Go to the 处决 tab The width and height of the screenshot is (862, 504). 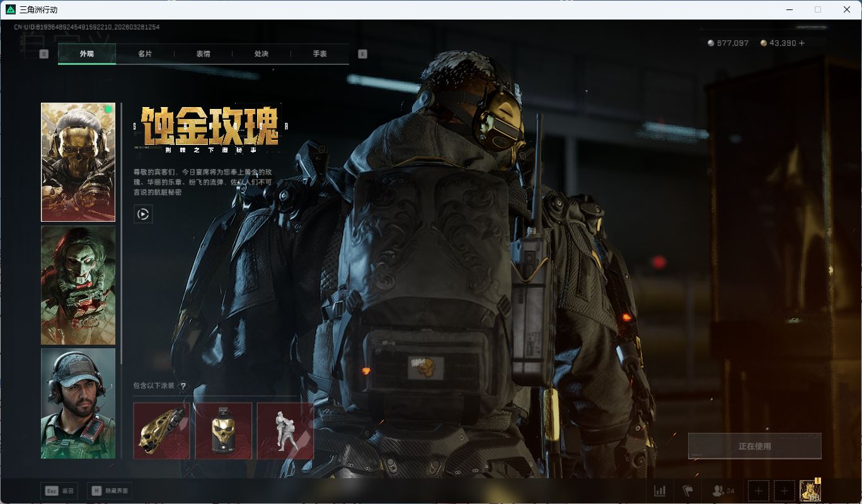261,54
